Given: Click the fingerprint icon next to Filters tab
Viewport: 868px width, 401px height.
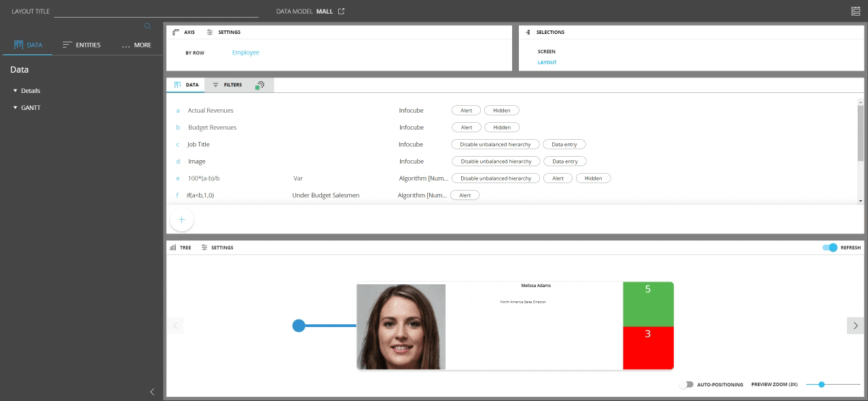Looking at the screenshot, I should [x=260, y=85].
